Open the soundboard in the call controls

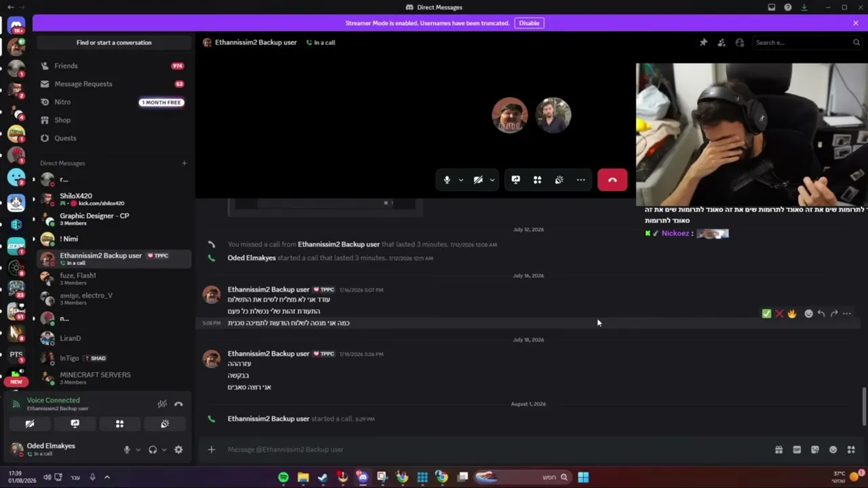point(559,180)
